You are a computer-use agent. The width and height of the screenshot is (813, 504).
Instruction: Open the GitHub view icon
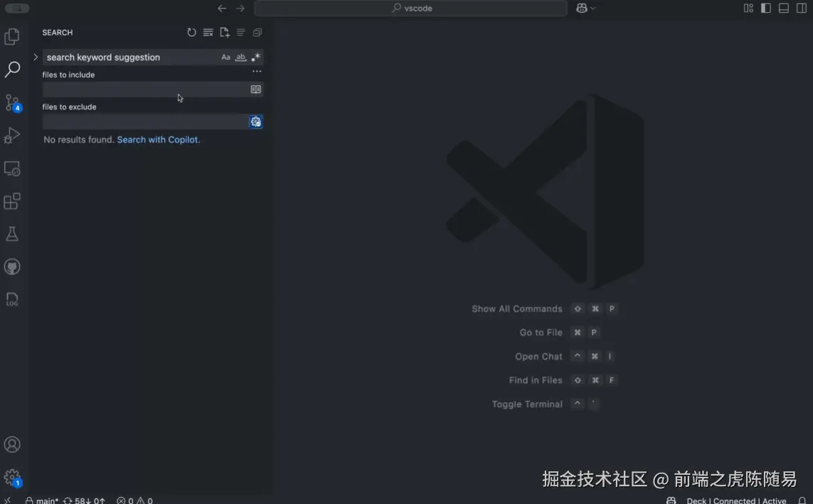(12, 267)
